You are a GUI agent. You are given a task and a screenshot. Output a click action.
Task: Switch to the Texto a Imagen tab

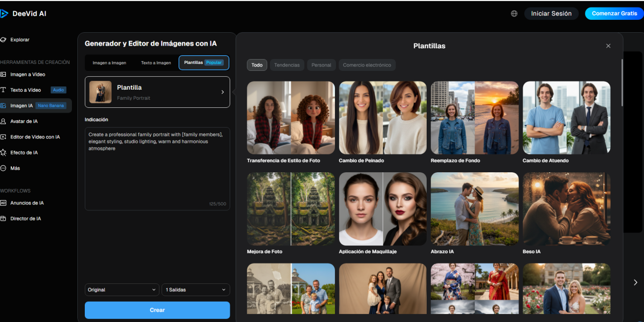156,63
